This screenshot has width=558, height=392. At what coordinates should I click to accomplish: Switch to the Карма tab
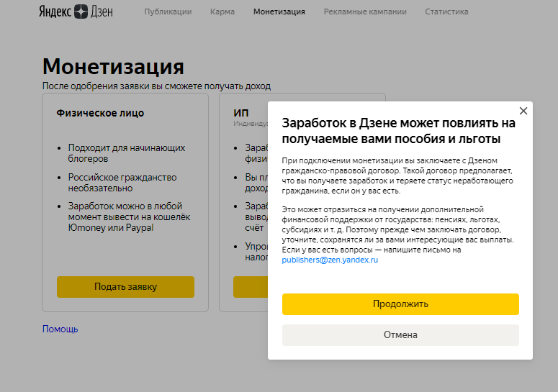[222, 12]
